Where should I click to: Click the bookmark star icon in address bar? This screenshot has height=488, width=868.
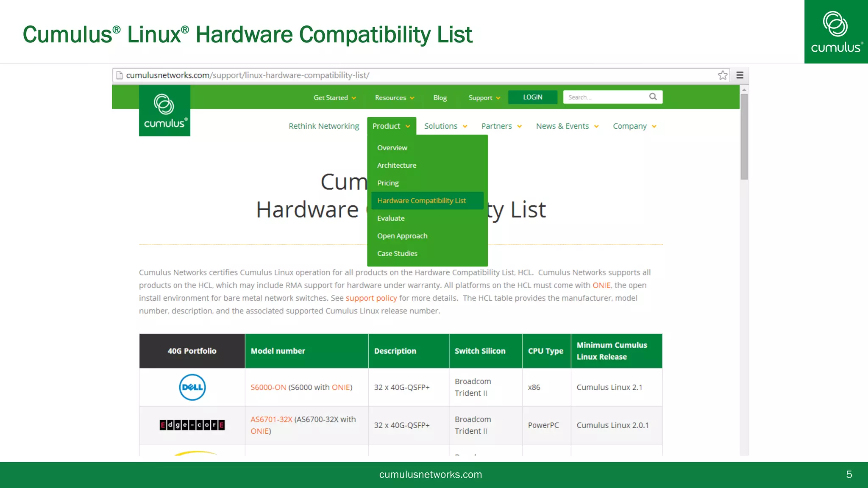(x=723, y=75)
